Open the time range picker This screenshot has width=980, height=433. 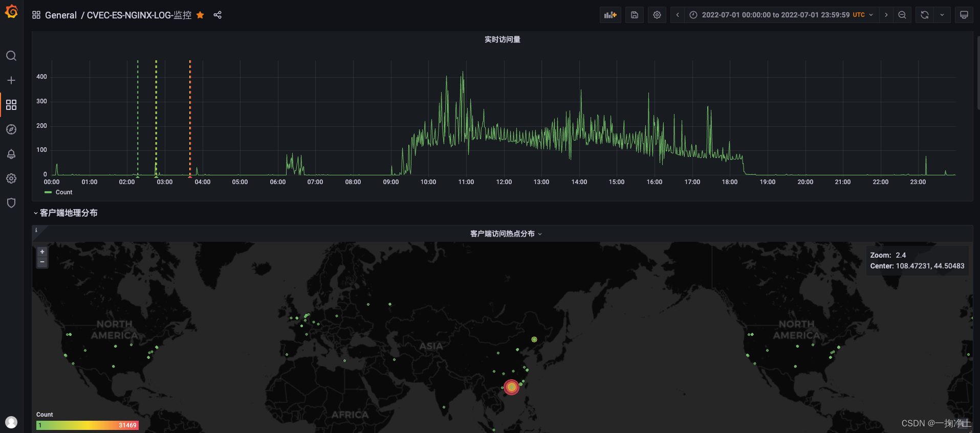(781, 15)
